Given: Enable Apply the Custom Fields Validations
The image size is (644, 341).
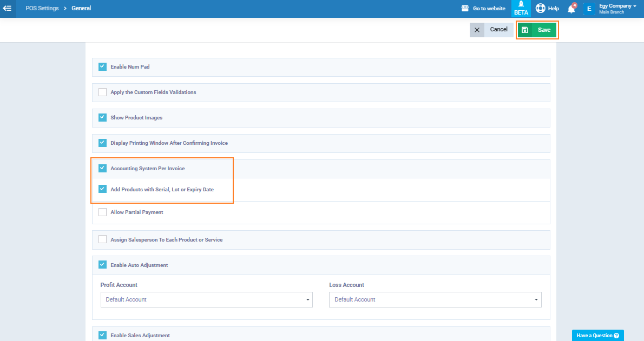Looking at the screenshot, I should tap(103, 92).
